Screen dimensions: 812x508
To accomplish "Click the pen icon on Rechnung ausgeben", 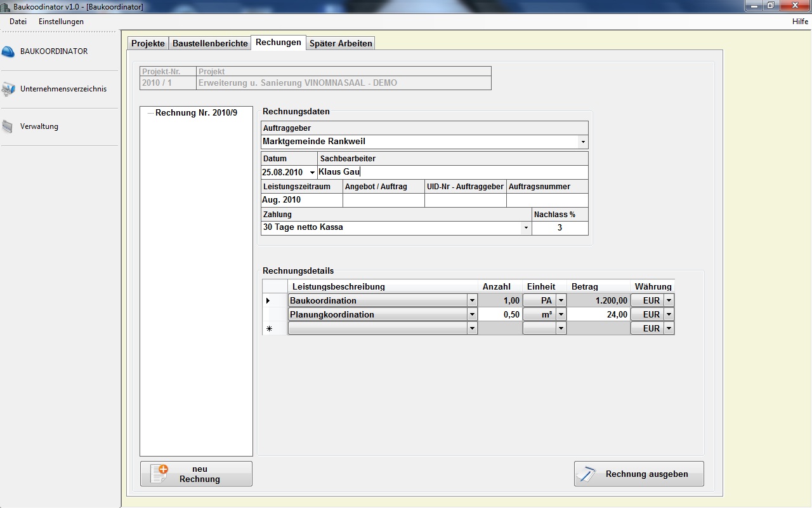I will (x=587, y=474).
